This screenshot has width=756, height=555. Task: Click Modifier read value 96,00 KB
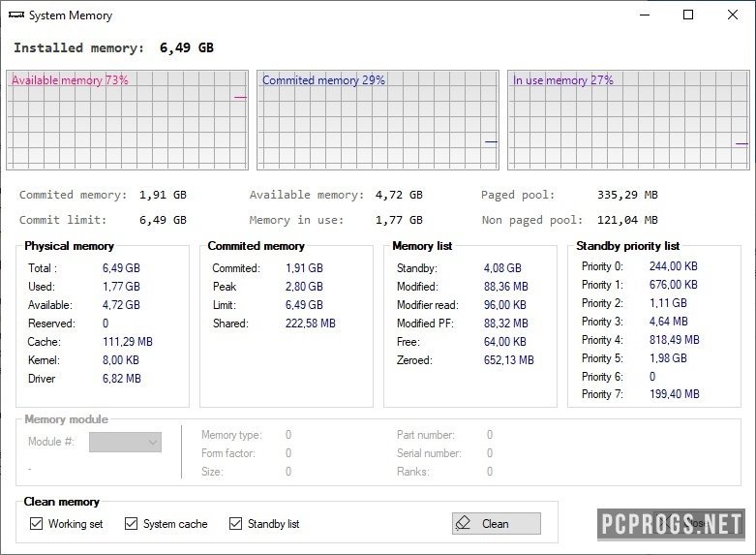pos(504,305)
